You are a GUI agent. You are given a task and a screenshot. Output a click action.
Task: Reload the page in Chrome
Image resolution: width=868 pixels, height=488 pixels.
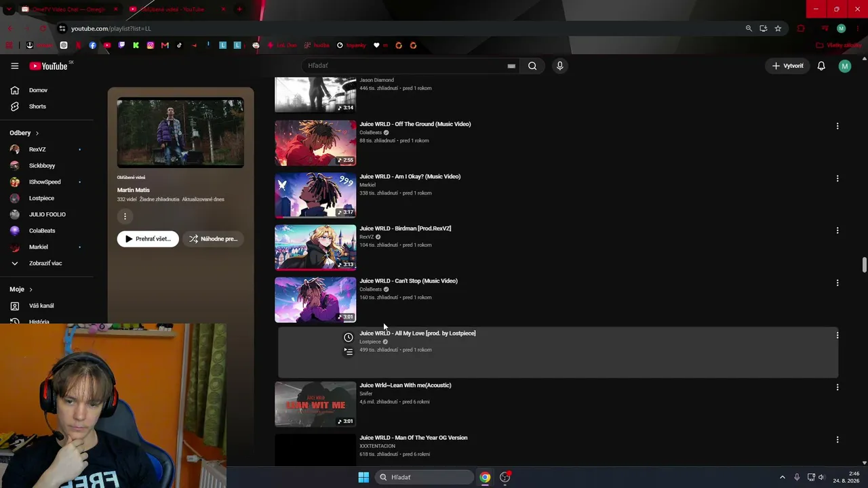(43, 28)
